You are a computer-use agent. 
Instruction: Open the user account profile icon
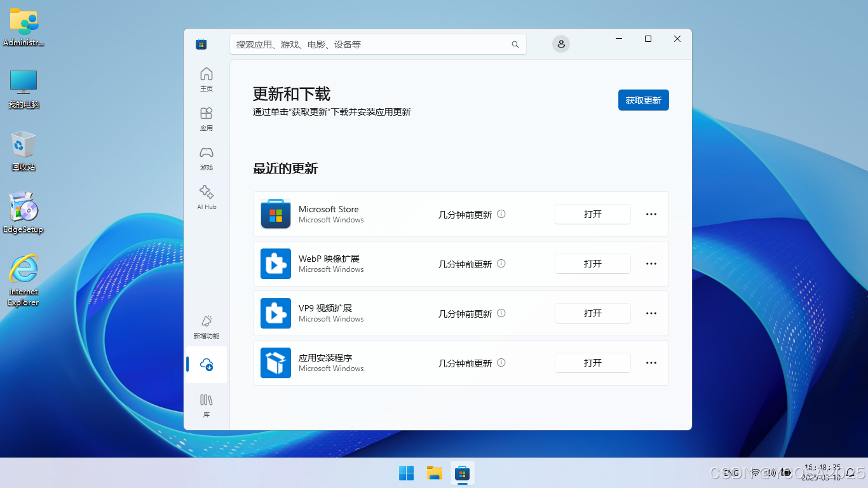pyautogui.click(x=560, y=44)
